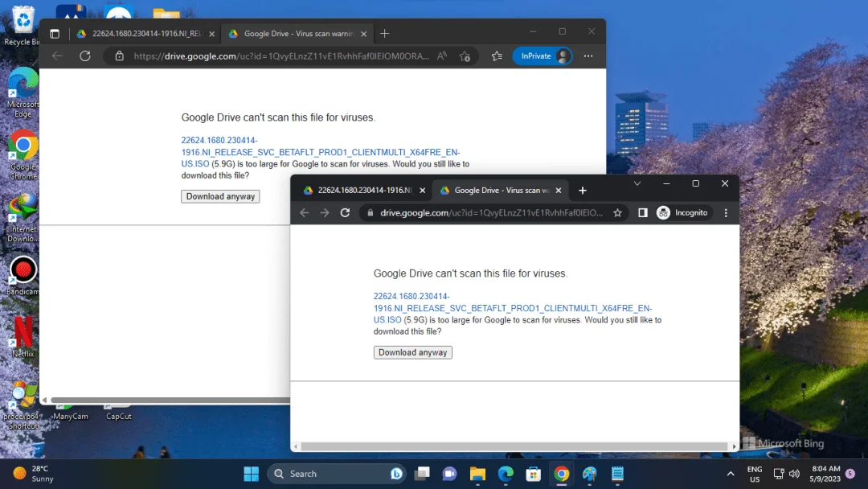Viewport: 868px width, 489px height.
Task: Show hidden system tray icons
Action: 730,474
